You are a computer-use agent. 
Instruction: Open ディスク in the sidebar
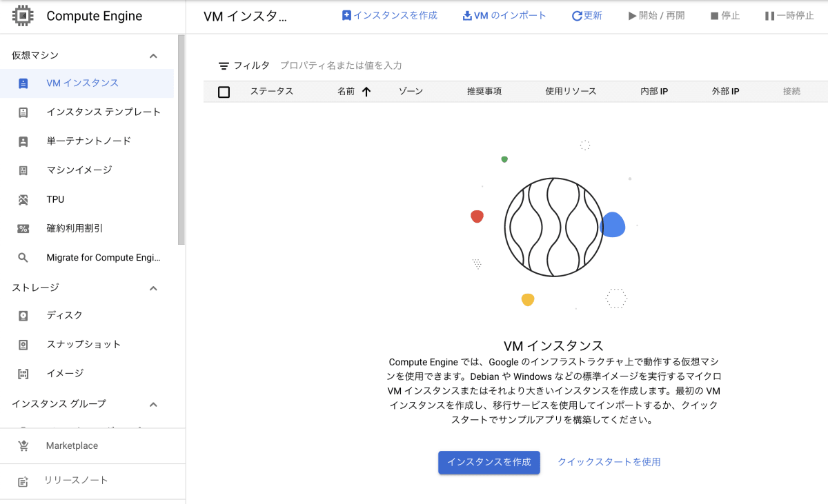coord(87,316)
